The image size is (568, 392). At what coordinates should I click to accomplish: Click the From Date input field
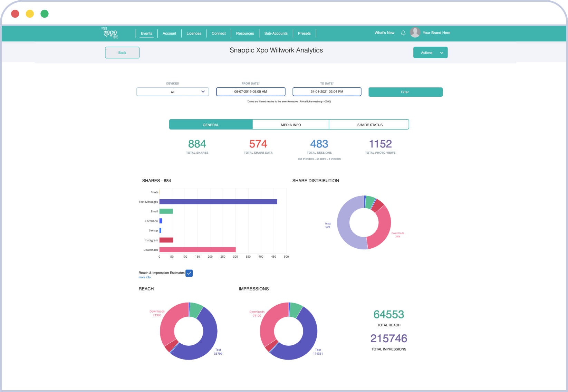pos(251,92)
